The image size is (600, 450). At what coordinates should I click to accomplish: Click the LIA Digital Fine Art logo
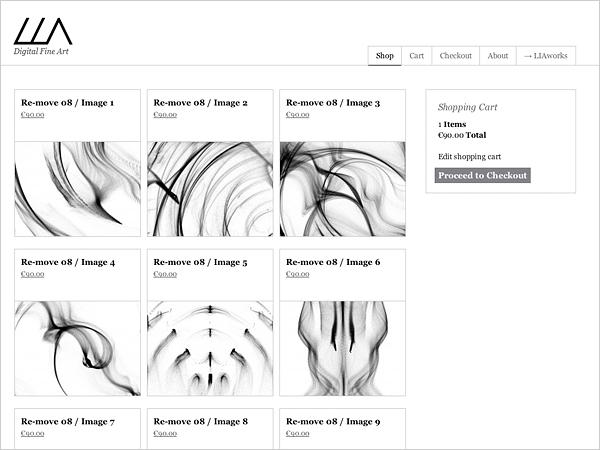(x=43, y=35)
